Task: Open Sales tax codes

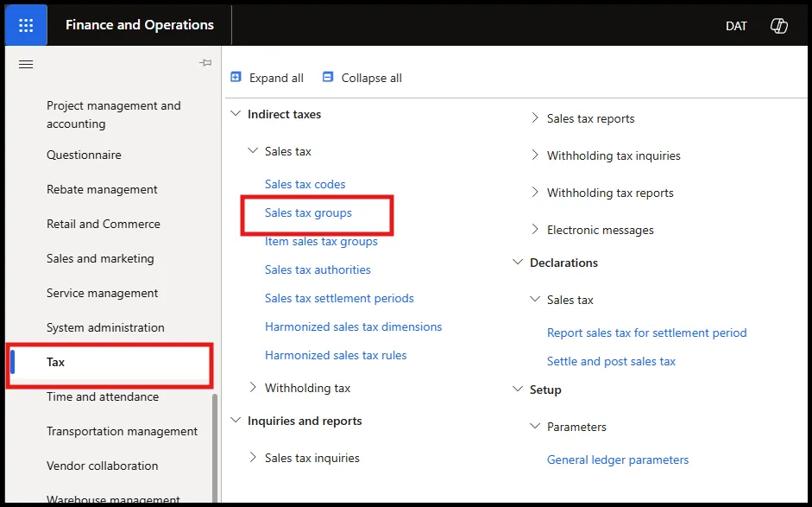Action: click(x=305, y=184)
